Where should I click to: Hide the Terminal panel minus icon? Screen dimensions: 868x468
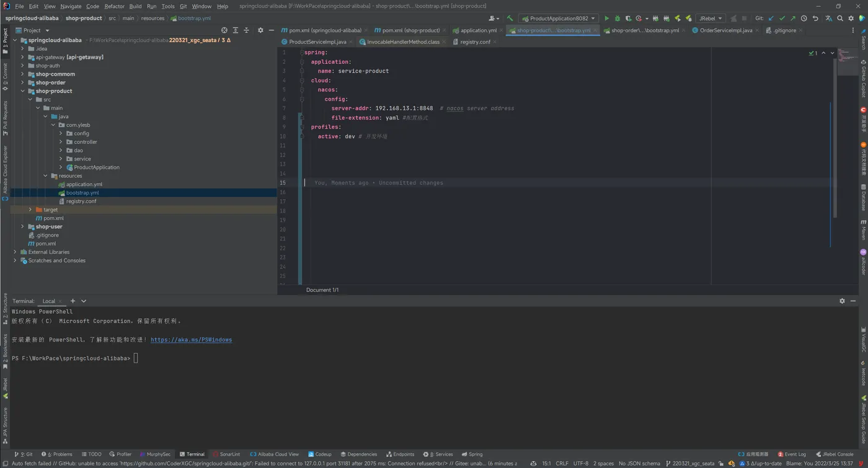click(853, 301)
